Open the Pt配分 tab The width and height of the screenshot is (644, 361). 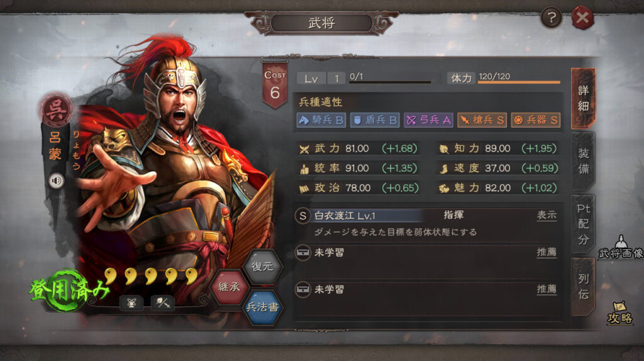[583, 224]
